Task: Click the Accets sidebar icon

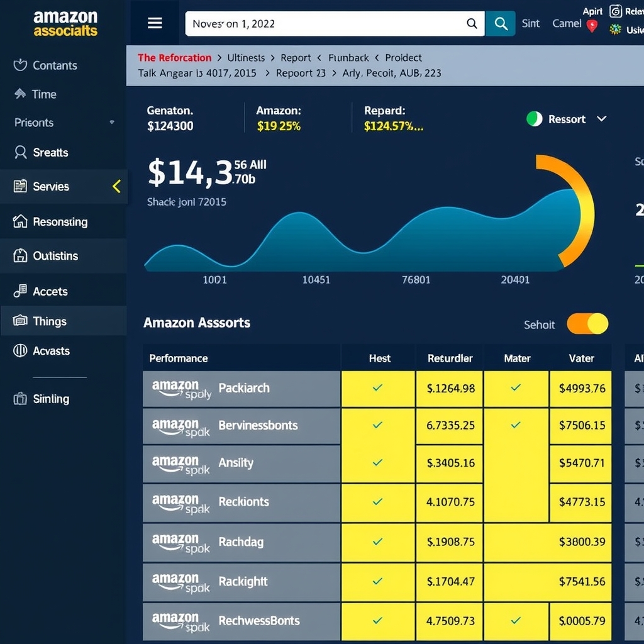Action: point(20,291)
